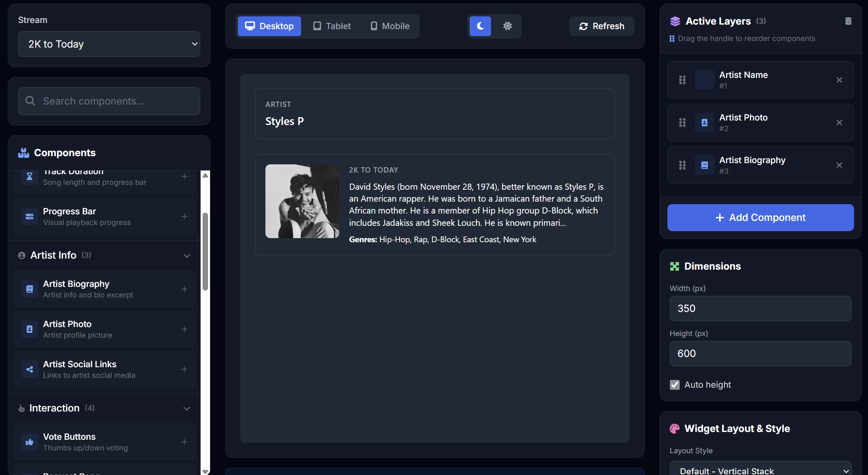Image resolution: width=868 pixels, height=475 pixels.
Task: Click the plus icon next to Artist Photo
Action: point(184,329)
